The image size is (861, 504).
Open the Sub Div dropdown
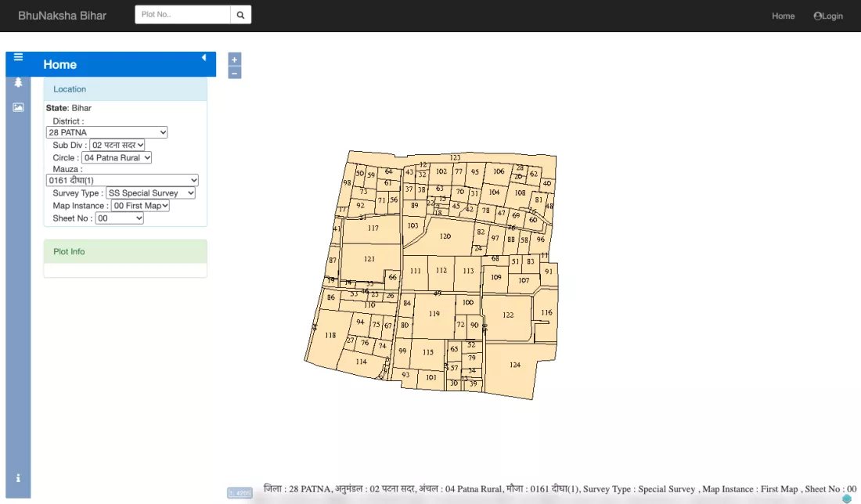pos(117,145)
